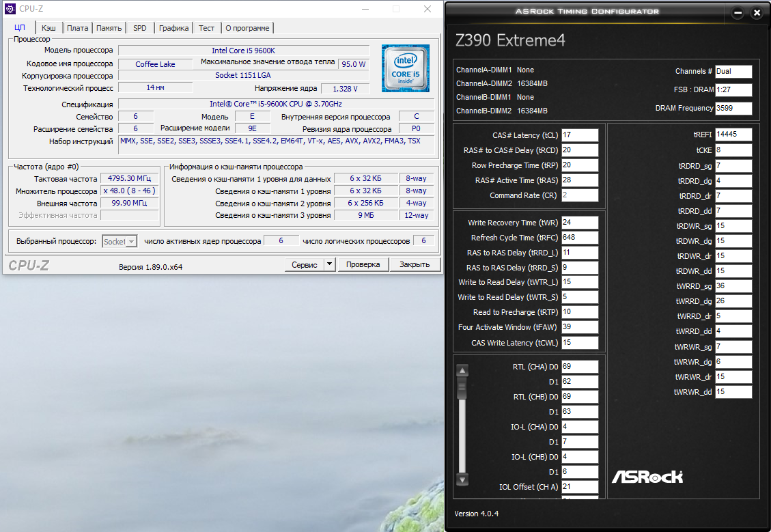
Task: Click the tRRD_S value field
Action: [x=580, y=268]
